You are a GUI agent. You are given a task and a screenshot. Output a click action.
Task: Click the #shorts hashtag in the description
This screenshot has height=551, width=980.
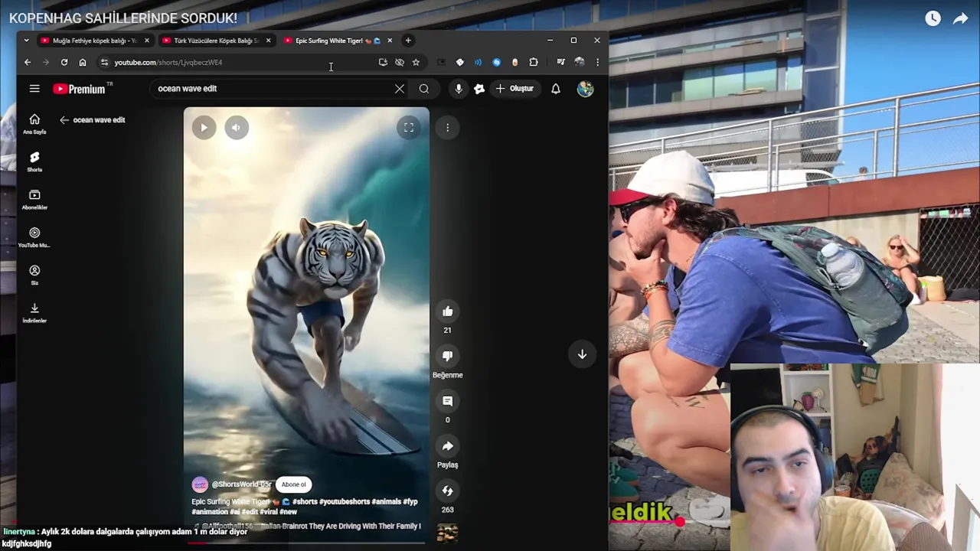305,502
